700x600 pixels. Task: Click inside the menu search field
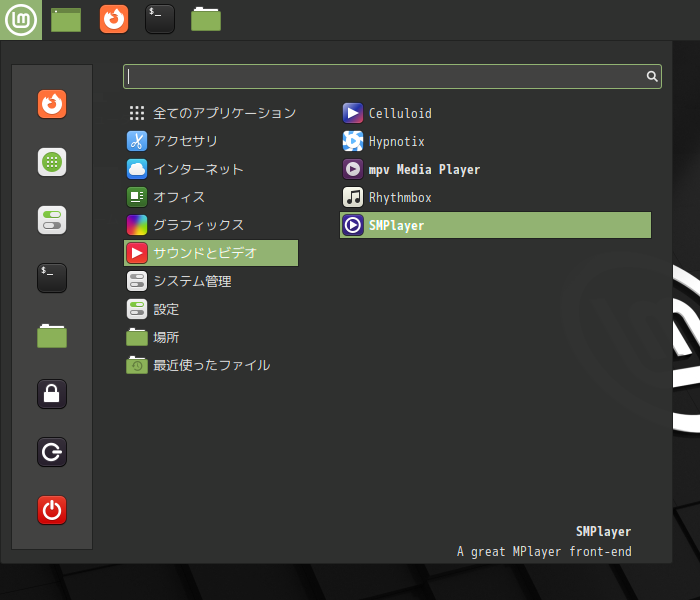(x=392, y=76)
